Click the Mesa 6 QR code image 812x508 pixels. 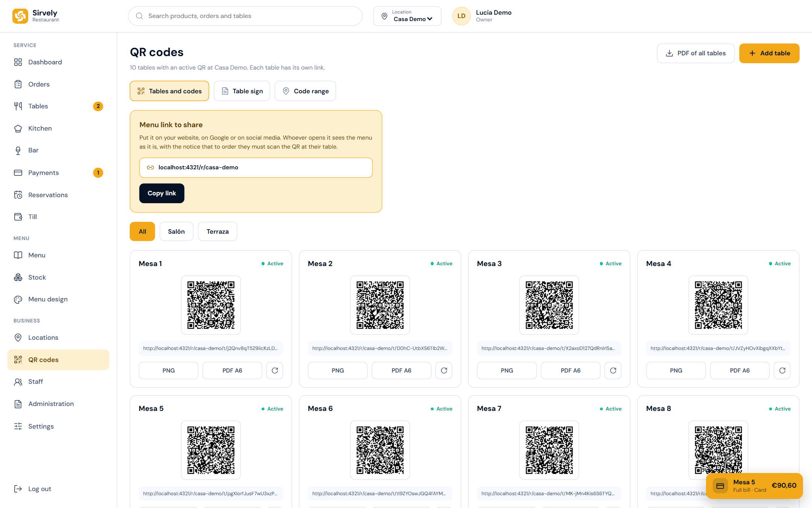click(x=380, y=450)
